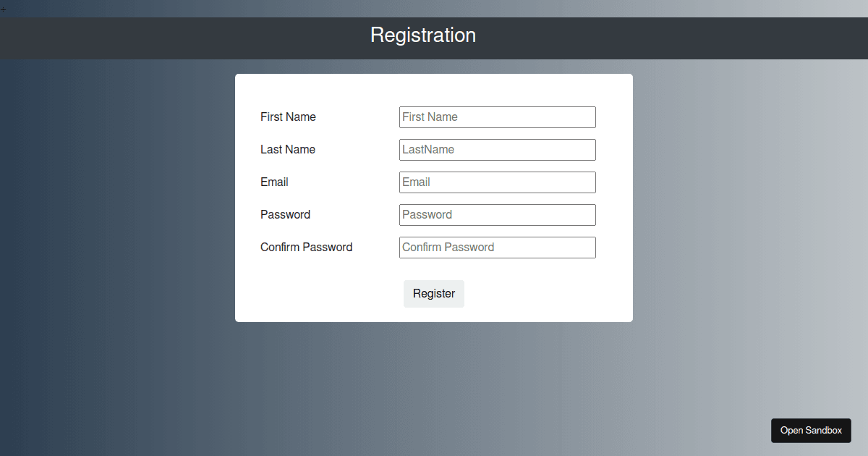Click the Last Name label text

coord(288,150)
